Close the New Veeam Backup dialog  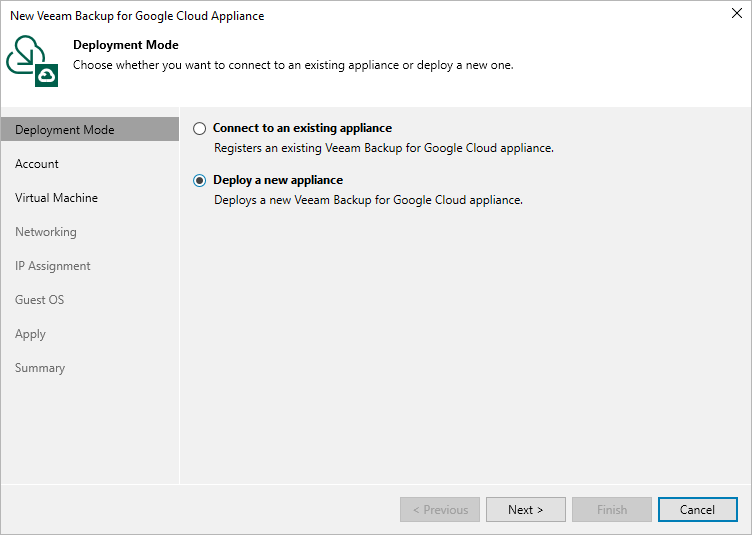coord(737,13)
